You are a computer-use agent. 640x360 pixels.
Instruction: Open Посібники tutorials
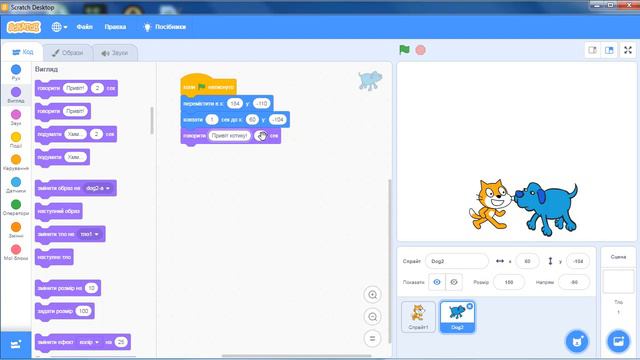(x=164, y=27)
